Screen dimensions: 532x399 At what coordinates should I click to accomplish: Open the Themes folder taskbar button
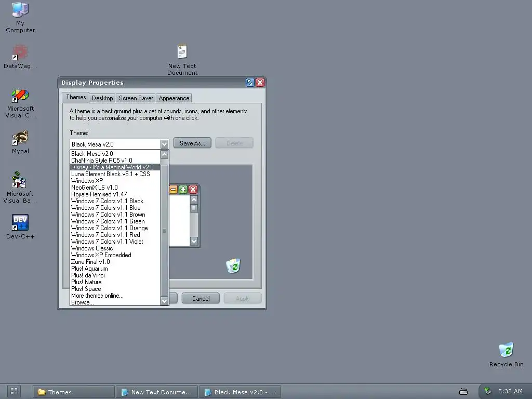point(73,392)
